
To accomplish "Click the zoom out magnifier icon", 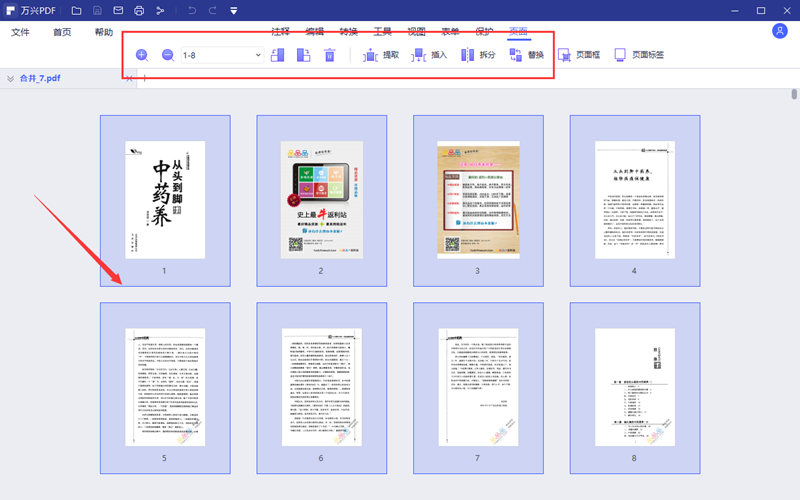I will (x=168, y=55).
